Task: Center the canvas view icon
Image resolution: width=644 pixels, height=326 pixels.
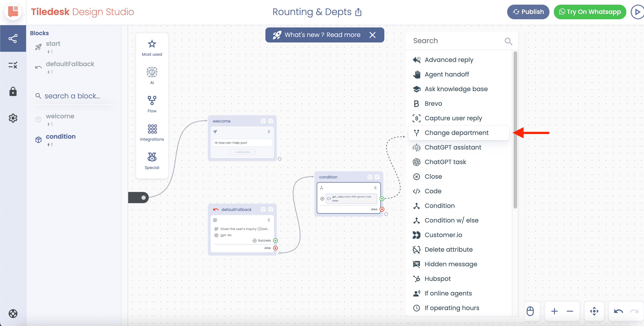Action: click(594, 311)
